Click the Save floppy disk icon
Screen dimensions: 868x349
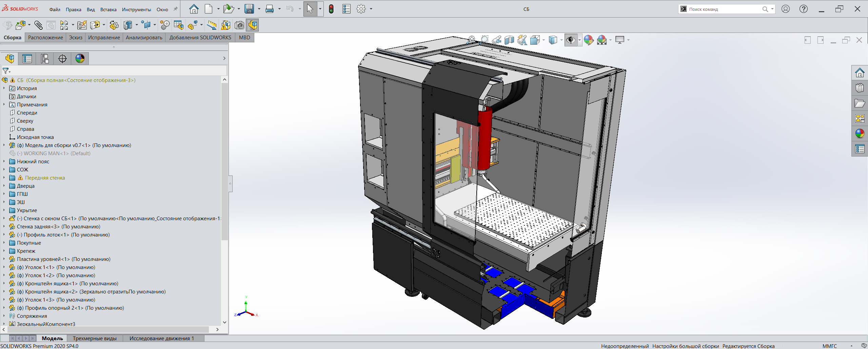tap(249, 9)
